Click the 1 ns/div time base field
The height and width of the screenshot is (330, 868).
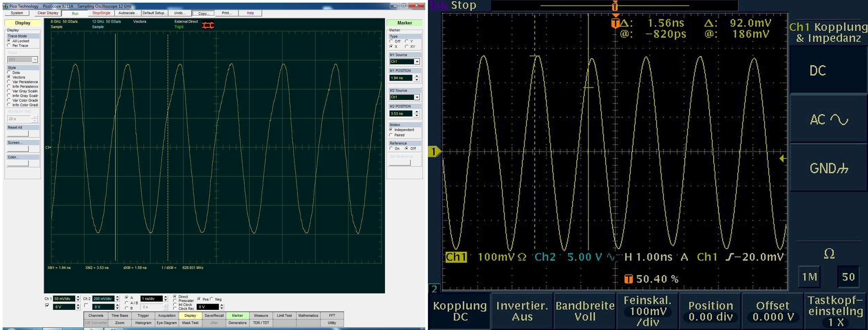tap(151, 299)
